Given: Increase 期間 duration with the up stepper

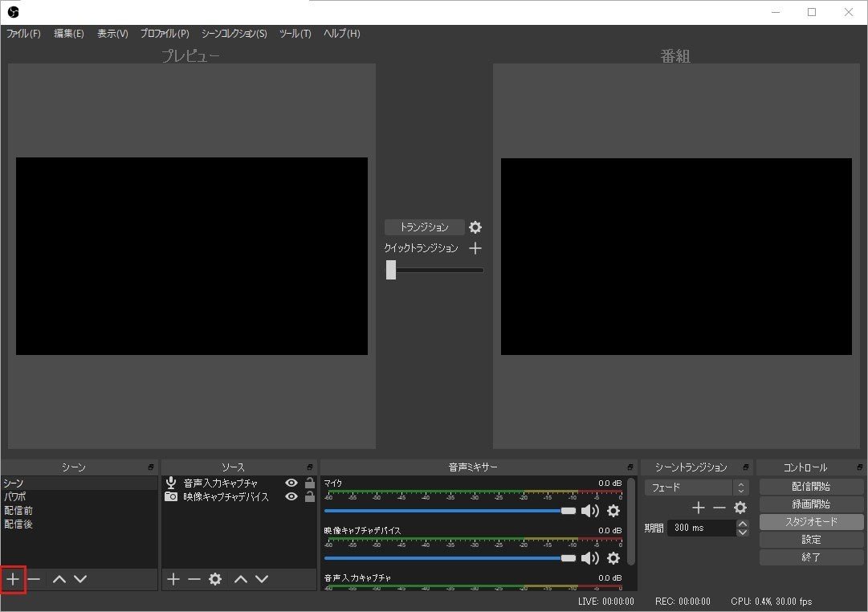Looking at the screenshot, I should click(x=742, y=524).
